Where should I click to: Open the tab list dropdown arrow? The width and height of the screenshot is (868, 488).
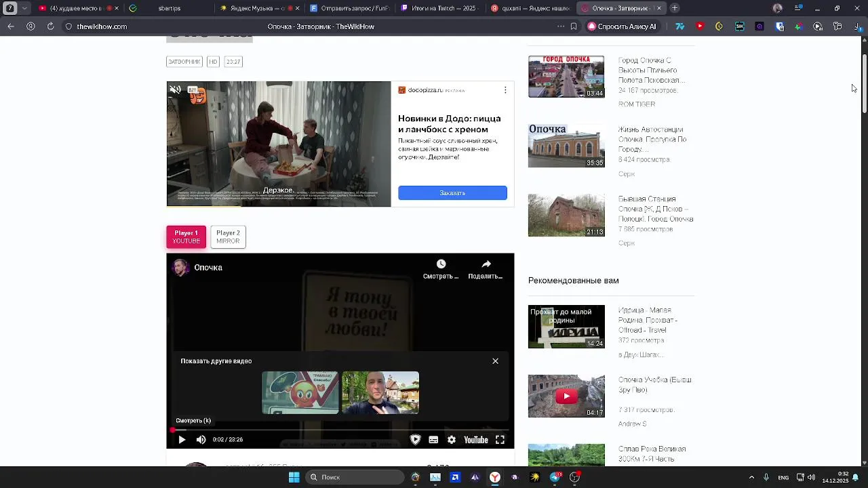(25, 8)
